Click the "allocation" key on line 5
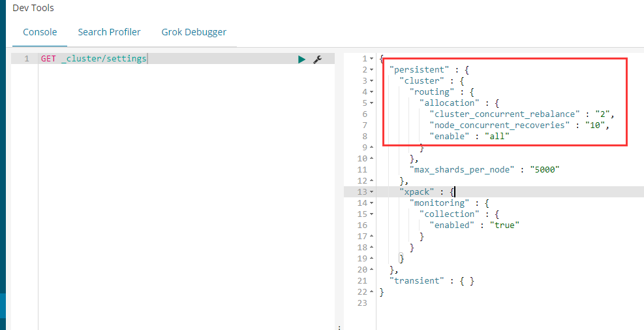Viewport: 644px width, 330px height. click(450, 103)
